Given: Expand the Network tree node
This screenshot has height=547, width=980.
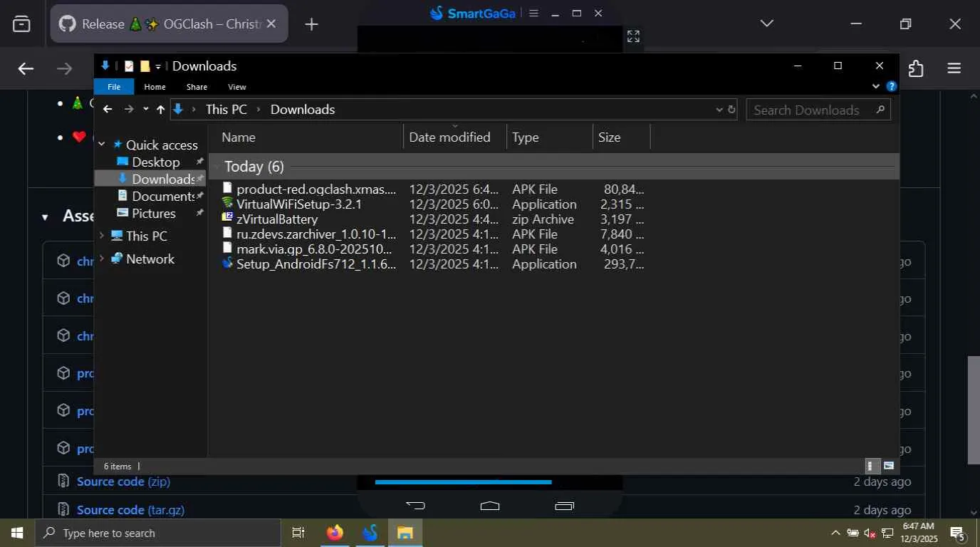Looking at the screenshot, I should 101,259.
